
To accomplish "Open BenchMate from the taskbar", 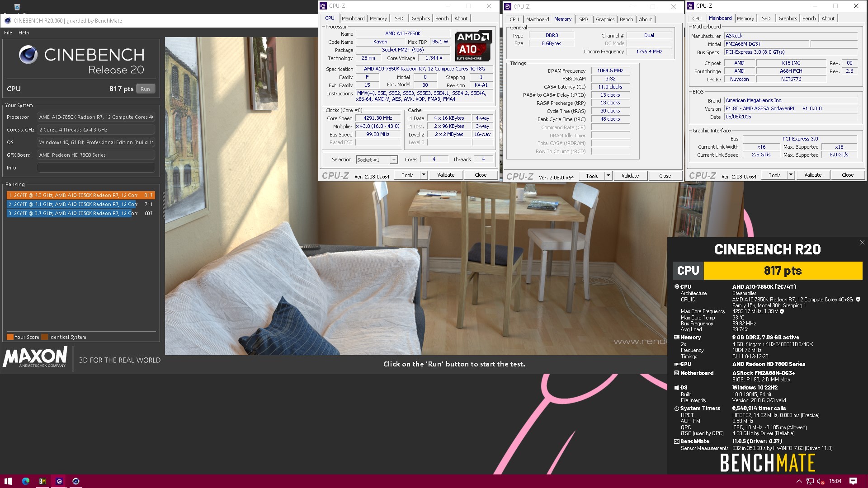I will click(x=42, y=481).
